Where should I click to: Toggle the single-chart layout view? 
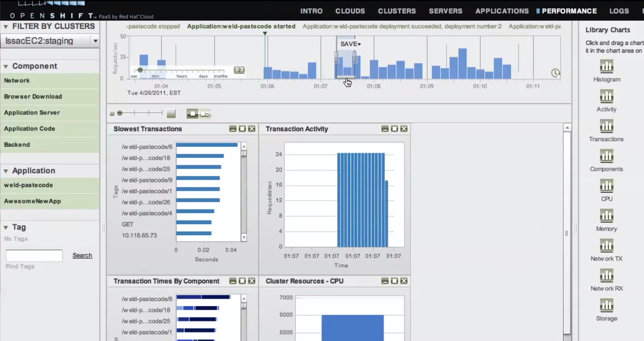192,114
